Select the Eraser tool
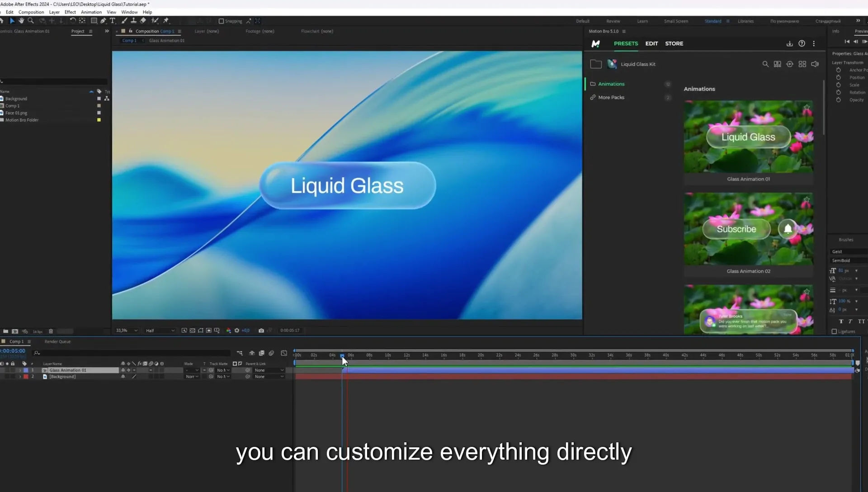Screen dimensions: 868x492 click(143, 21)
